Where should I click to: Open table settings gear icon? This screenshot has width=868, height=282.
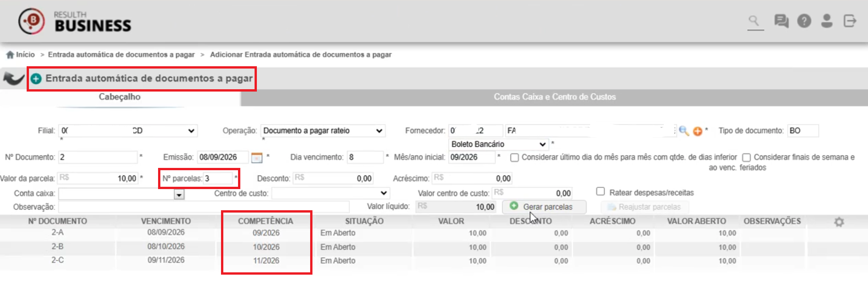(x=839, y=222)
